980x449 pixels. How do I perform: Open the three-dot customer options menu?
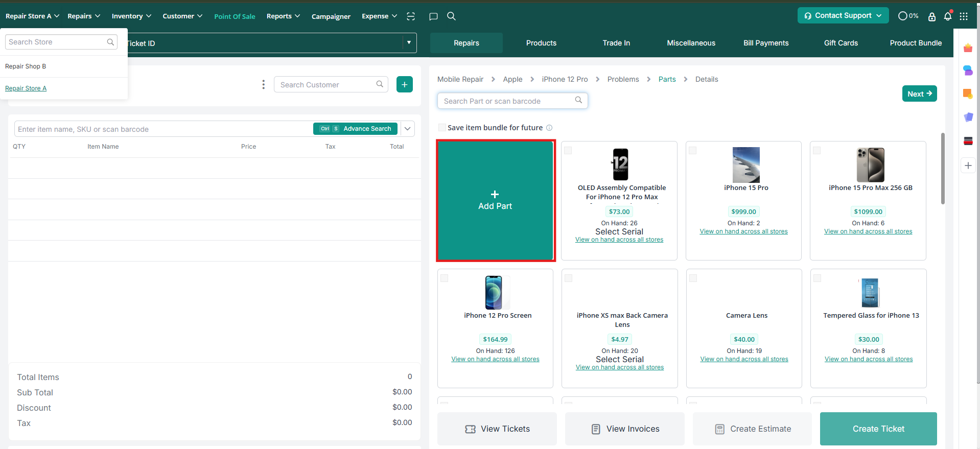tap(263, 84)
